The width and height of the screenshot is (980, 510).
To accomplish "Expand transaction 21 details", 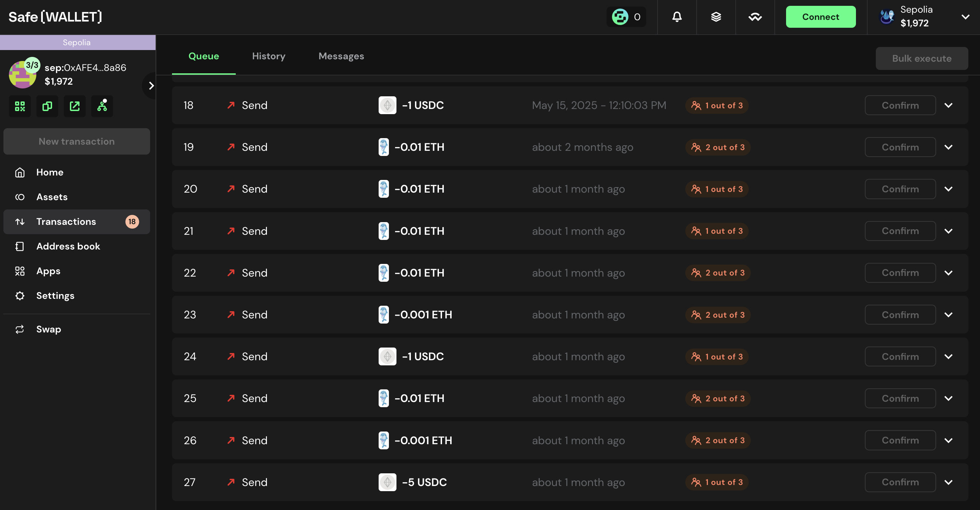I will (x=948, y=231).
